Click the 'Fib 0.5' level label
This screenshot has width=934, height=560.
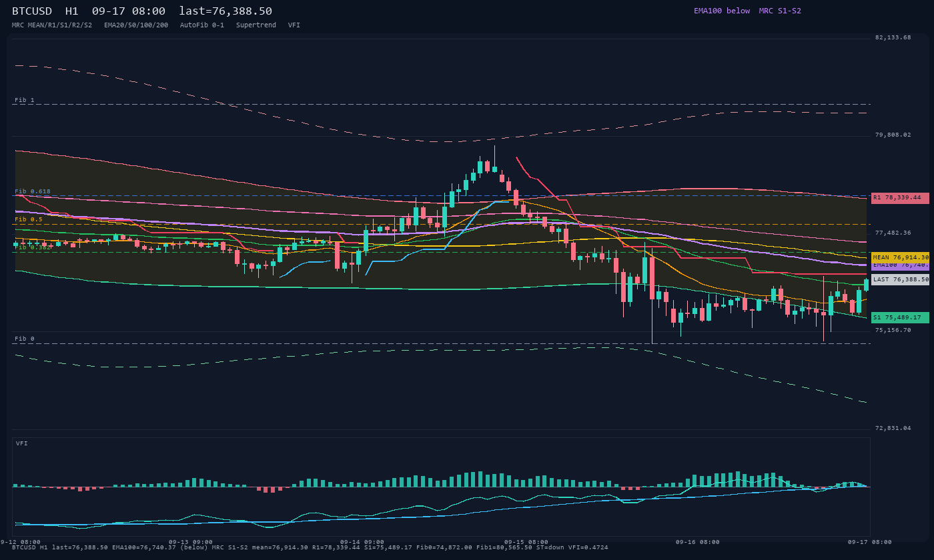pyautogui.click(x=29, y=219)
